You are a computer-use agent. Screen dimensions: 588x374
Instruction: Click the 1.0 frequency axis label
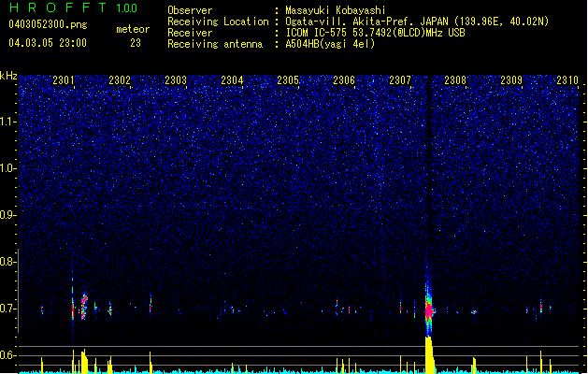coord(8,168)
